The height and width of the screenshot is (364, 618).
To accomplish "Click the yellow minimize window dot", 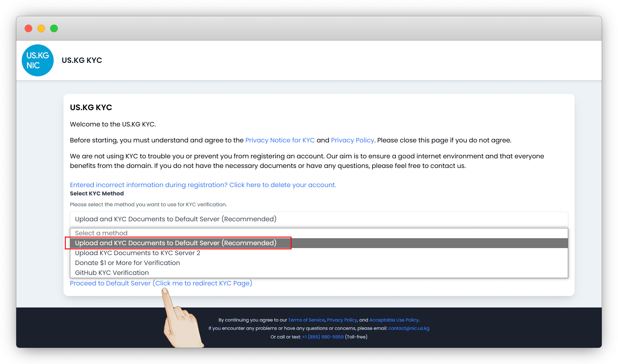I will (41, 28).
